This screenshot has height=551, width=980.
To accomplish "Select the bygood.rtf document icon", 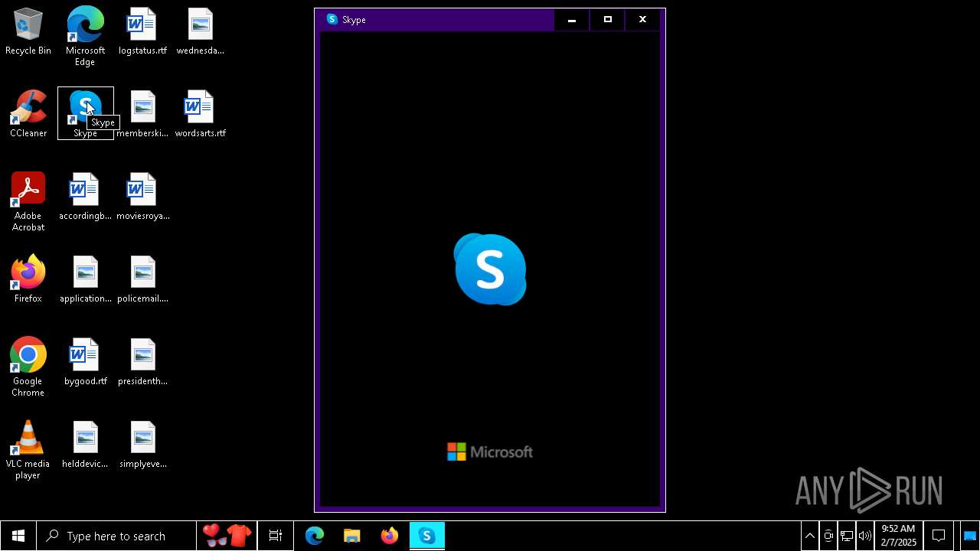I will [85, 362].
